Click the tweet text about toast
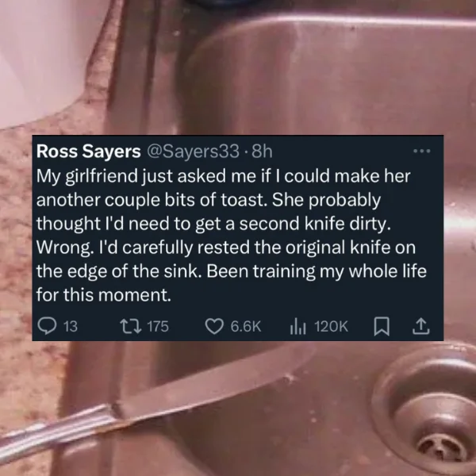The height and width of the screenshot is (476, 476). tap(232, 236)
